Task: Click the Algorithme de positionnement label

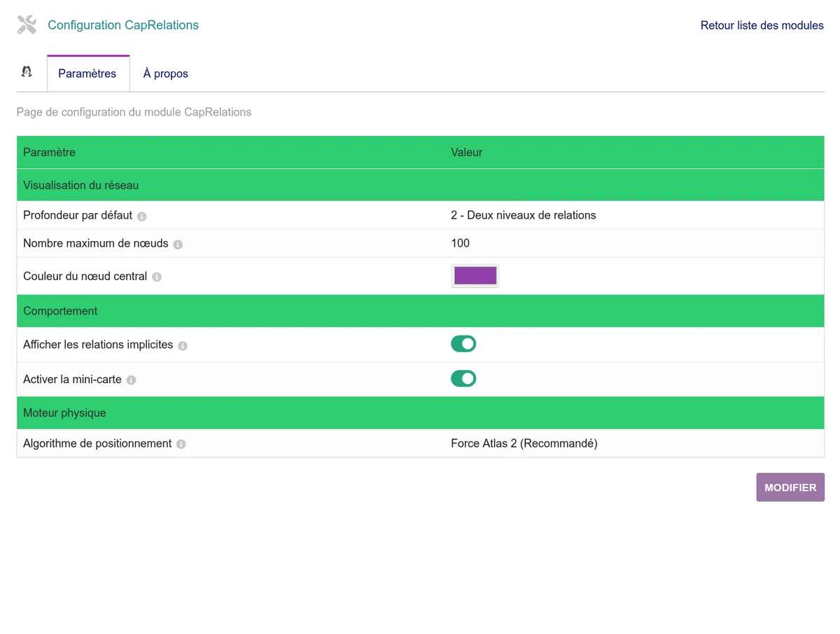Action: (97, 443)
